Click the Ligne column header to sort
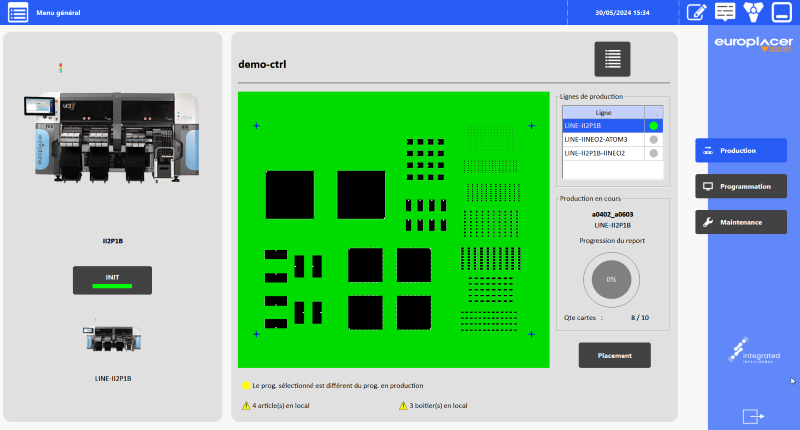 coord(603,112)
